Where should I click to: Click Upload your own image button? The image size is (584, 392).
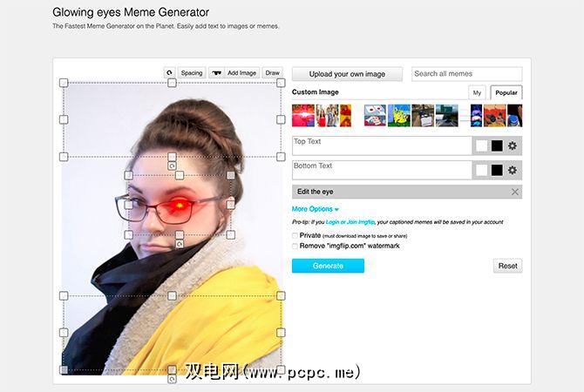347,74
